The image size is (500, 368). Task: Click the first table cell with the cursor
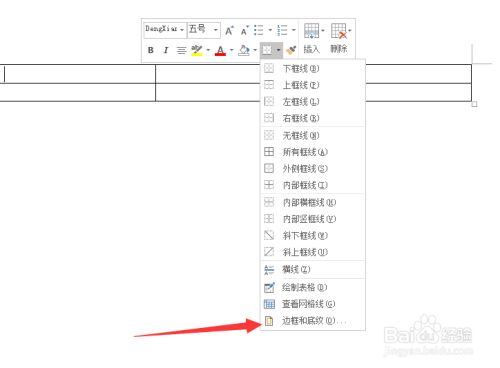coord(78,74)
